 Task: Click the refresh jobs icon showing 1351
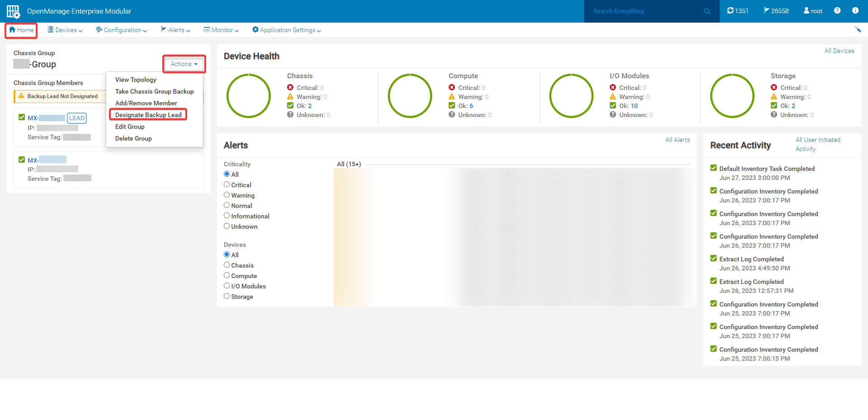click(731, 10)
